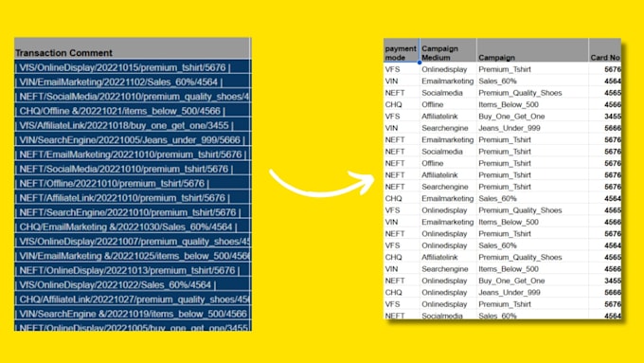
Task: Click card number 3455 in the VFS Affiliatelink row
Action: pyautogui.click(x=613, y=117)
